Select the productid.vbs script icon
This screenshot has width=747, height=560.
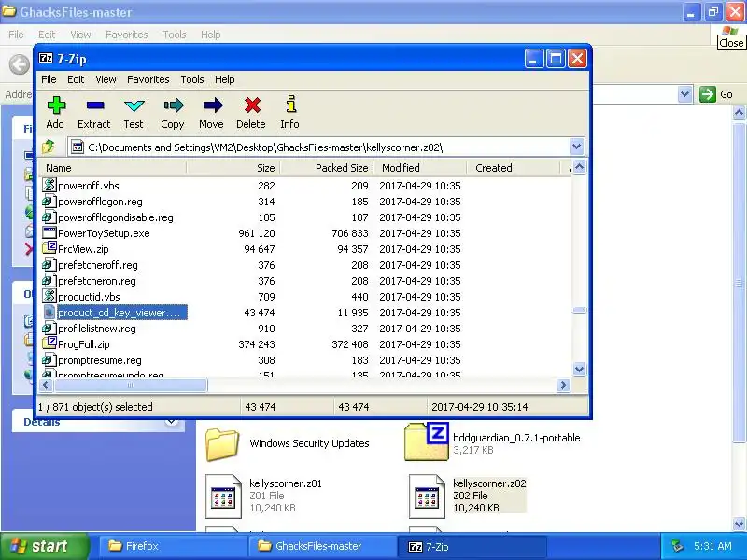coord(49,296)
